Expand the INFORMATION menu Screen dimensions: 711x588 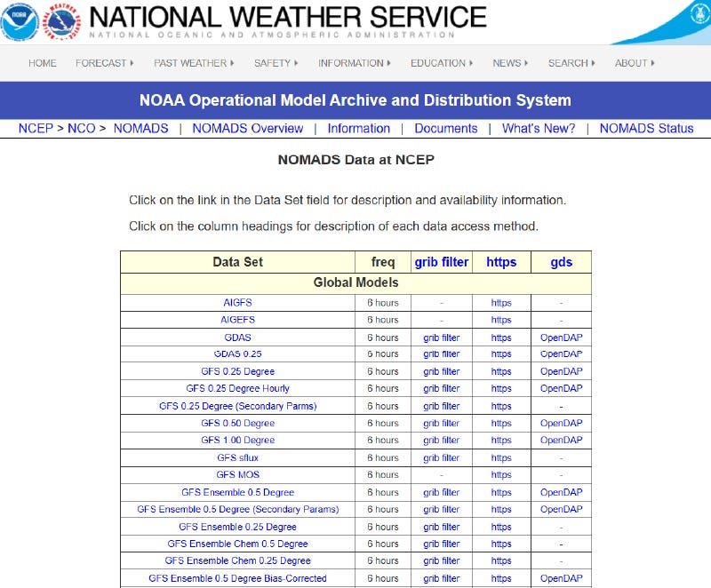point(354,63)
